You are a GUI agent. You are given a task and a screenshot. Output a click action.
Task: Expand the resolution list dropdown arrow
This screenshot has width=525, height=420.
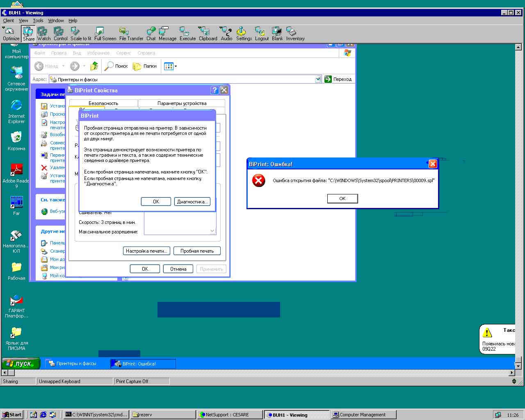point(212,231)
